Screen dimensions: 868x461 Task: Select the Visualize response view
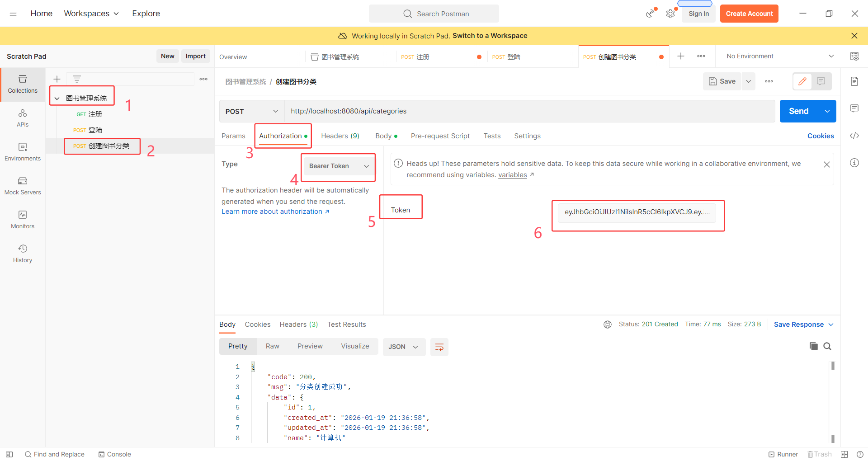tap(355, 346)
